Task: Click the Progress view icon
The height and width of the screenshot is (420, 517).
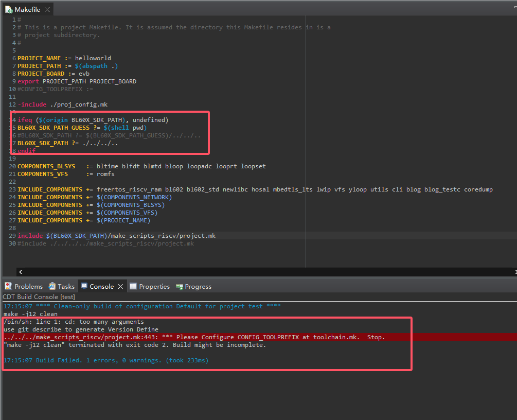Action: pos(180,287)
